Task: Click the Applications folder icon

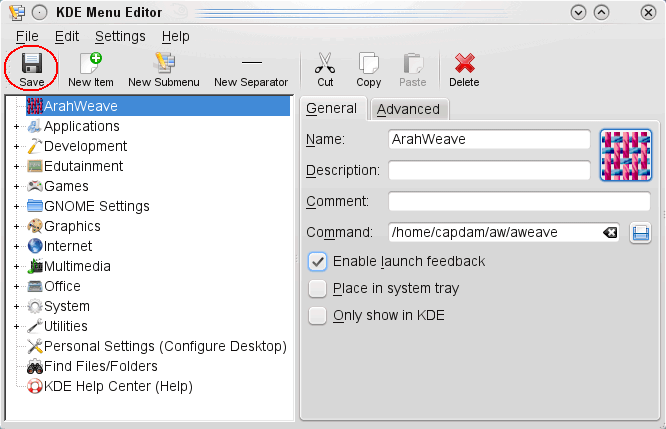Action: (x=35, y=126)
